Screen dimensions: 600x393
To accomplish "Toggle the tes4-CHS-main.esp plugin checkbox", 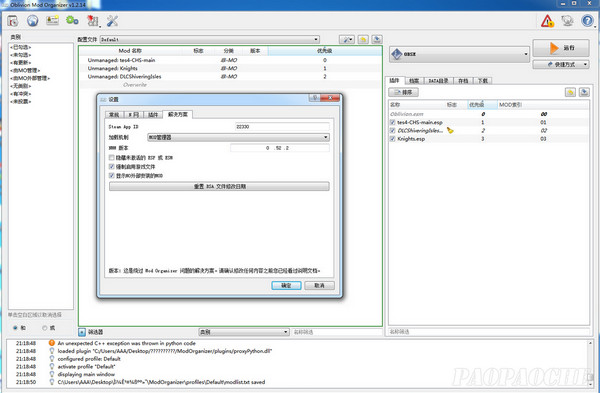I will pos(392,122).
